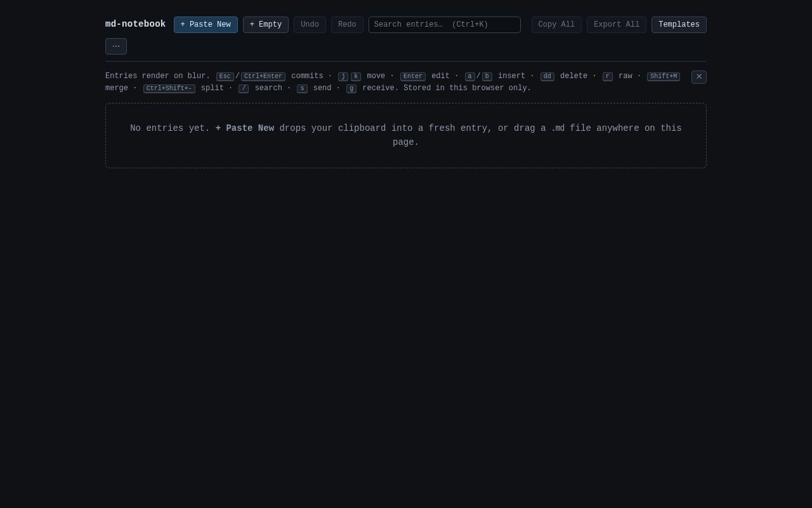
Task: Click the bold '+ Paste New' placeholder text
Action: 245,128
